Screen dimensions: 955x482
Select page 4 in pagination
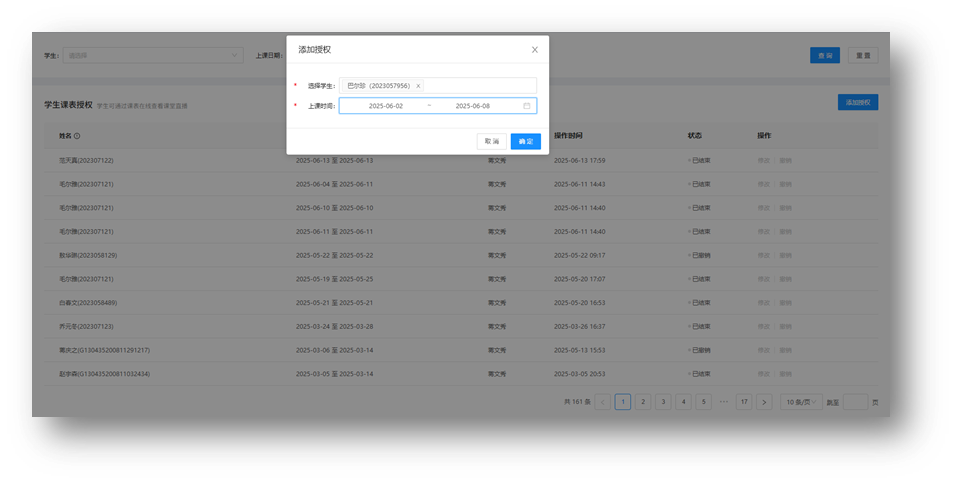click(x=683, y=402)
